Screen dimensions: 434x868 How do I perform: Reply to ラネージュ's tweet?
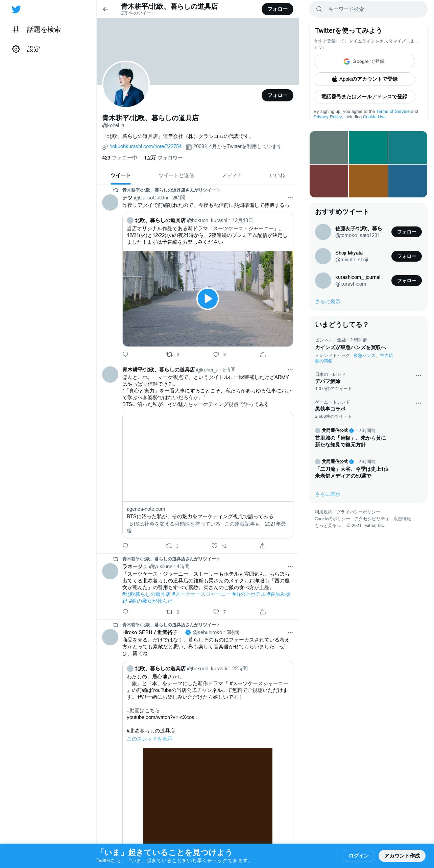click(x=125, y=612)
